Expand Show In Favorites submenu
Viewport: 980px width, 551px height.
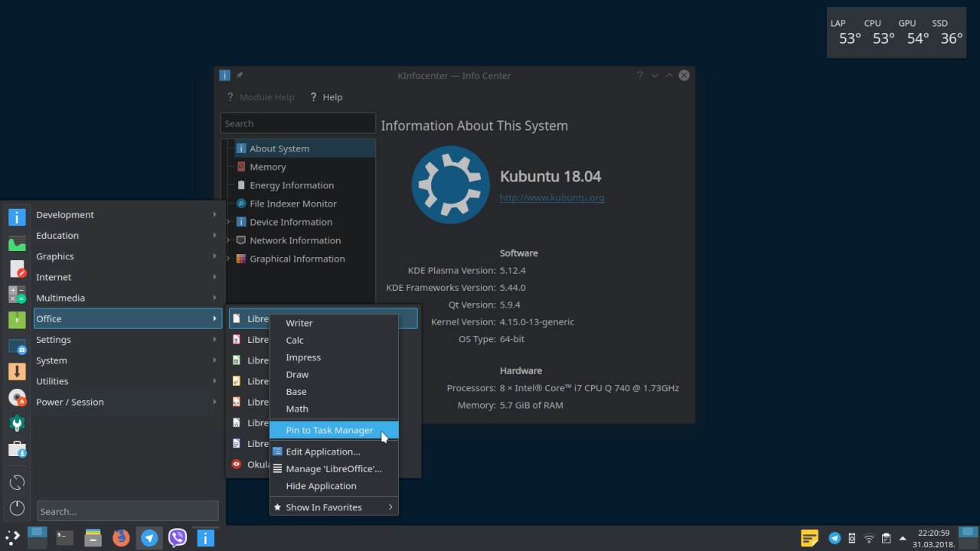[334, 507]
